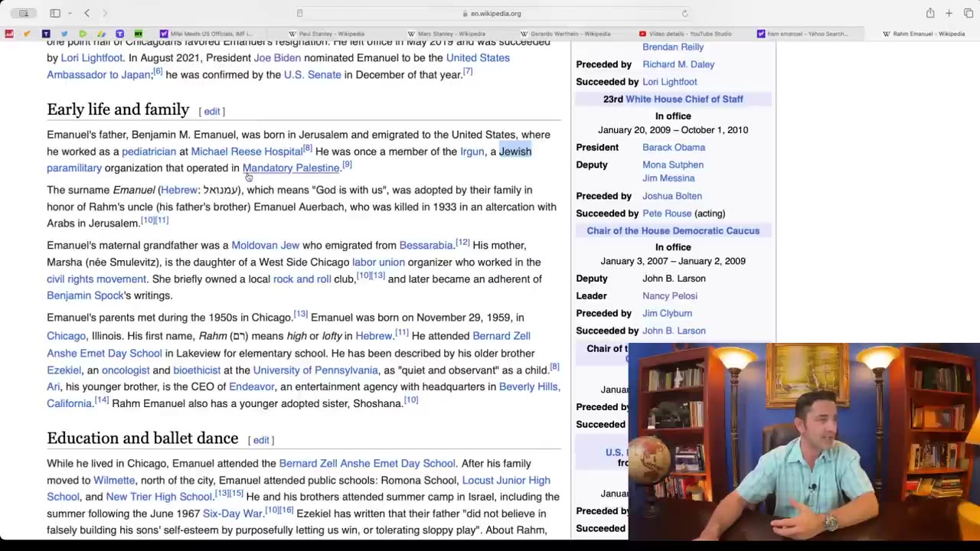Edit the Education and ballet dance section
Image resolution: width=980 pixels, height=551 pixels.
[261, 440]
